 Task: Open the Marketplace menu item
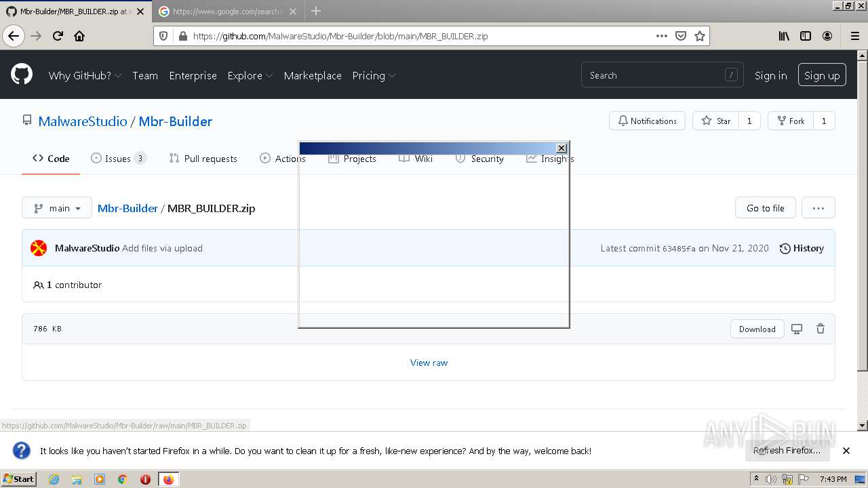pyautogui.click(x=313, y=75)
